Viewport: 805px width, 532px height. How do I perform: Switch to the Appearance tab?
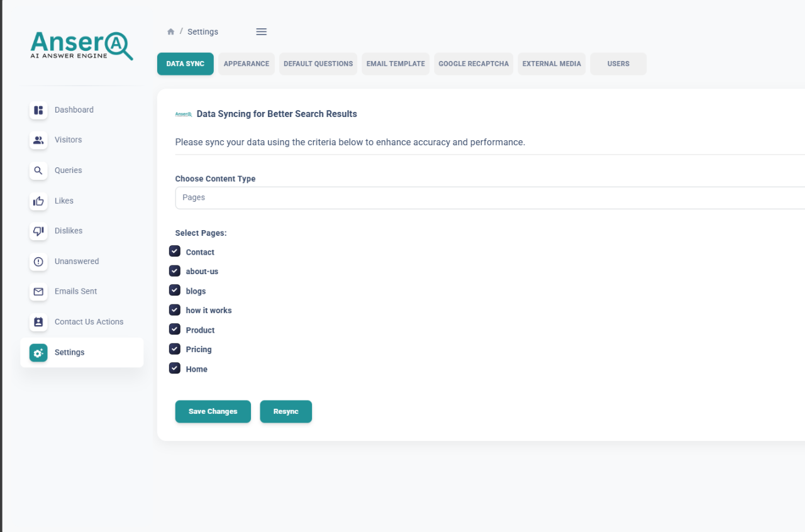[247, 64]
